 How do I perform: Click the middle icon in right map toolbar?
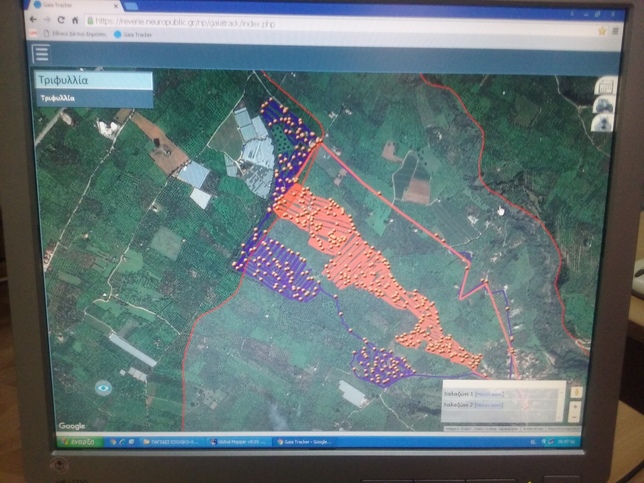click(x=603, y=105)
